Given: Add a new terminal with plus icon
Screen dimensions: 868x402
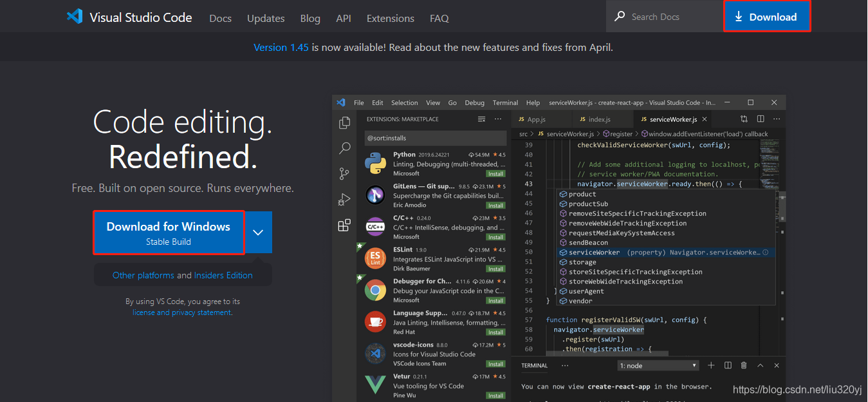Looking at the screenshot, I should pos(711,365).
